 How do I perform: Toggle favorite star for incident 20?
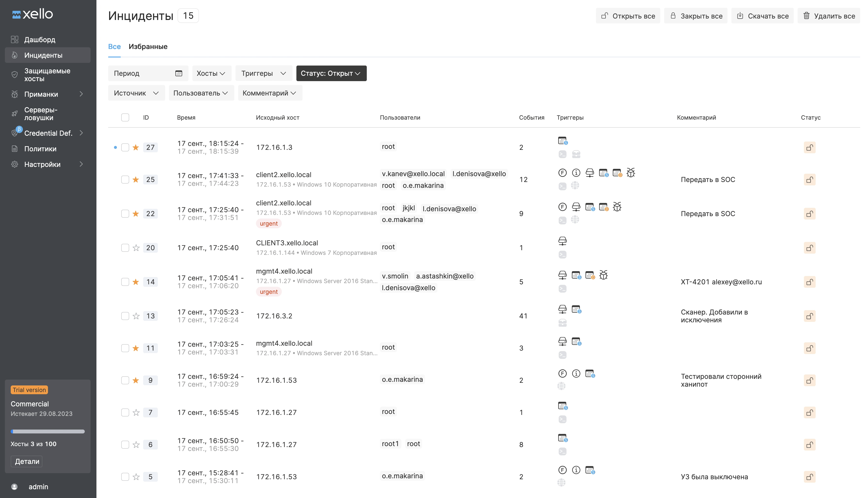136,248
